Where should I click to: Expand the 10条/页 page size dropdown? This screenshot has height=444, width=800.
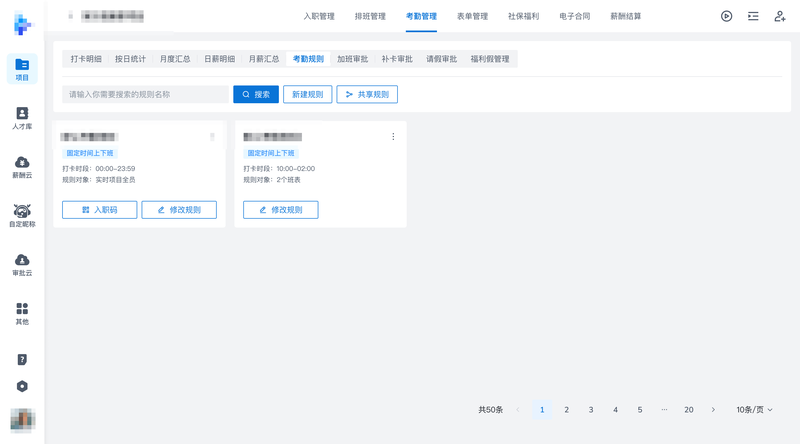tap(755, 410)
